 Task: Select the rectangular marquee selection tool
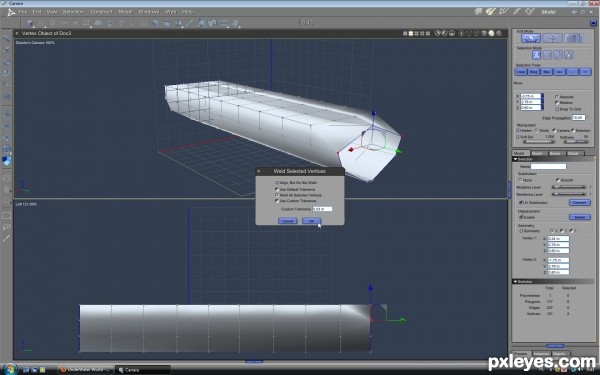(7, 216)
